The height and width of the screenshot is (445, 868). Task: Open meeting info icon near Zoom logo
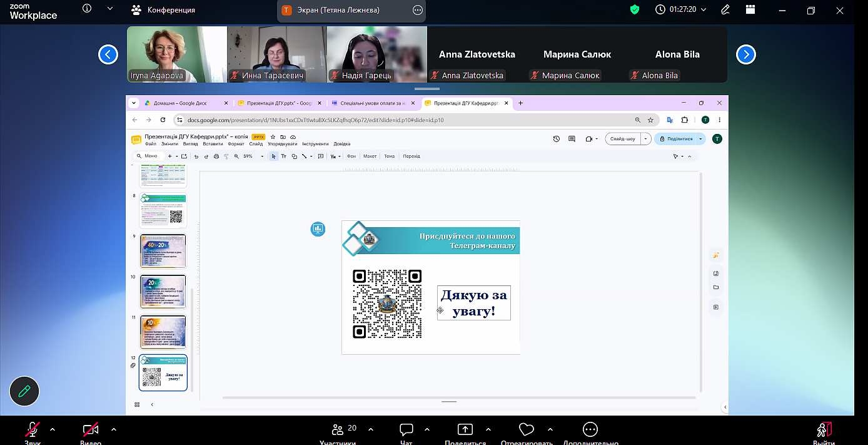87,9
